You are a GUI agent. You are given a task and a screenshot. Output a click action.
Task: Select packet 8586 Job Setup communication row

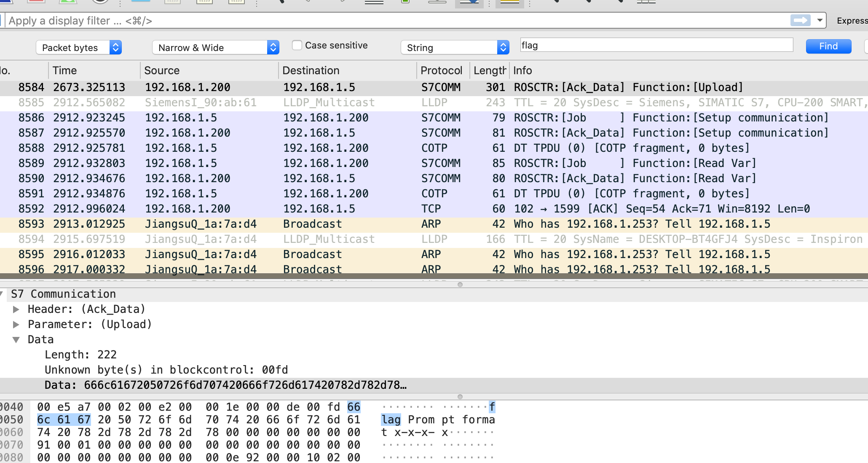[434, 118]
